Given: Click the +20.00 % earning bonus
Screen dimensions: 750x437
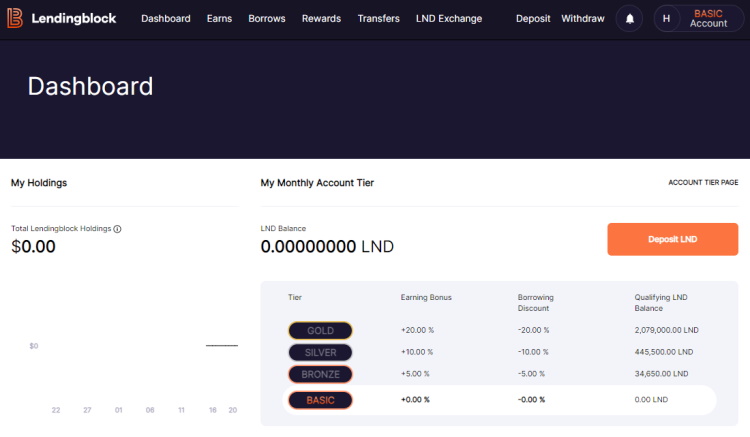Looking at the screenshot, I should point(417,330).
